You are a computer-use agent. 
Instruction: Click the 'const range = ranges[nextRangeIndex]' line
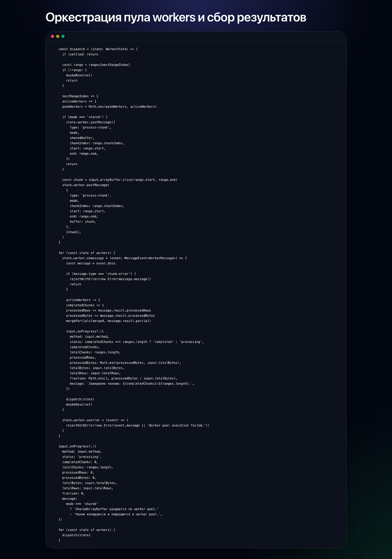[x=96, y=65]
